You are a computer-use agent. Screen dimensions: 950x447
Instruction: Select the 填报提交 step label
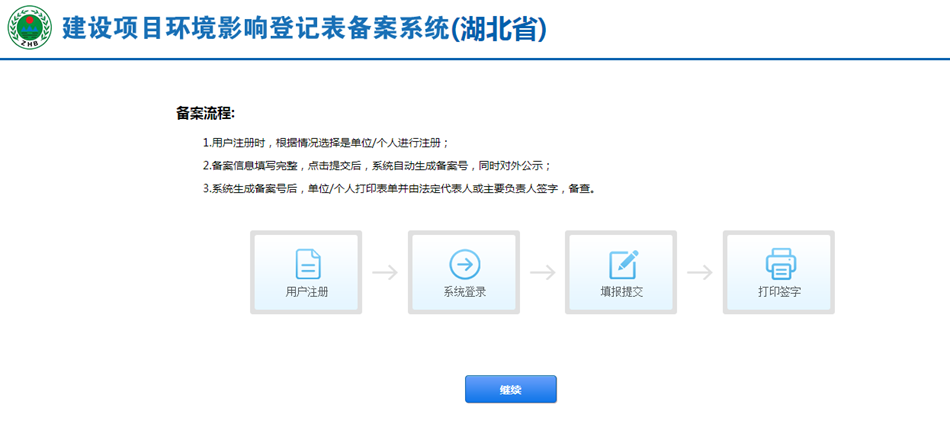622,293
